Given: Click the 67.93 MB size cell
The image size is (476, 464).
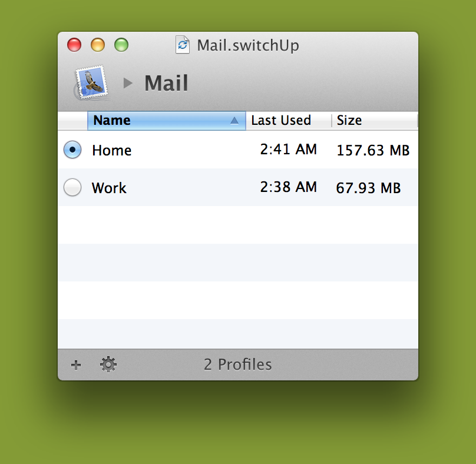Looking at the screenshot, I should [x=368, y=188].
